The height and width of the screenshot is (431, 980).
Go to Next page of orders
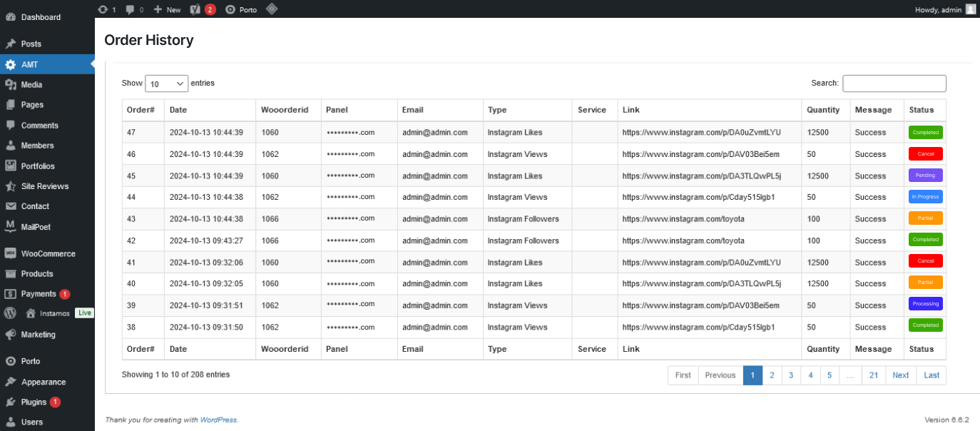point(900,375)
